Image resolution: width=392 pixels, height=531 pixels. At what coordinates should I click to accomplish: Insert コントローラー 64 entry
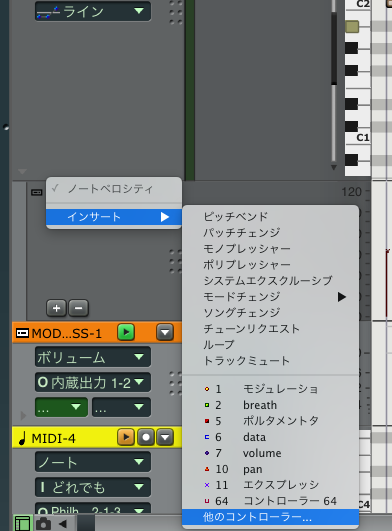click(x=270, y=501)
